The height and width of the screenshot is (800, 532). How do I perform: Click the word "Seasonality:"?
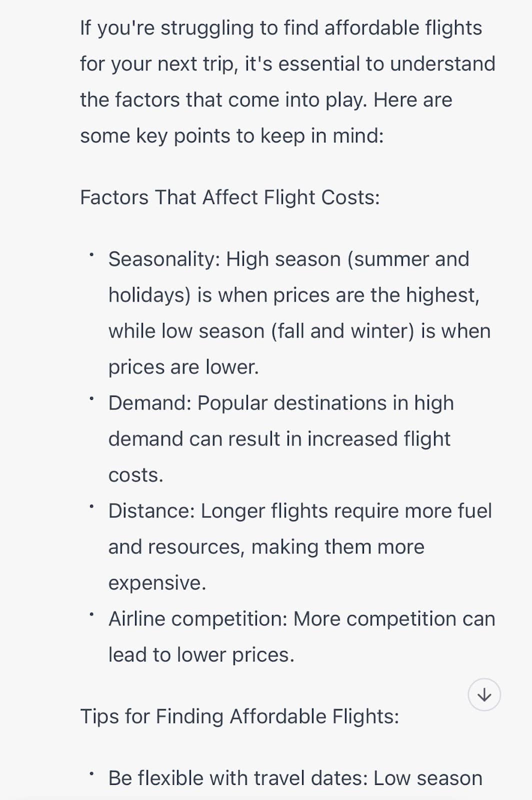click(x=164, y=259)
